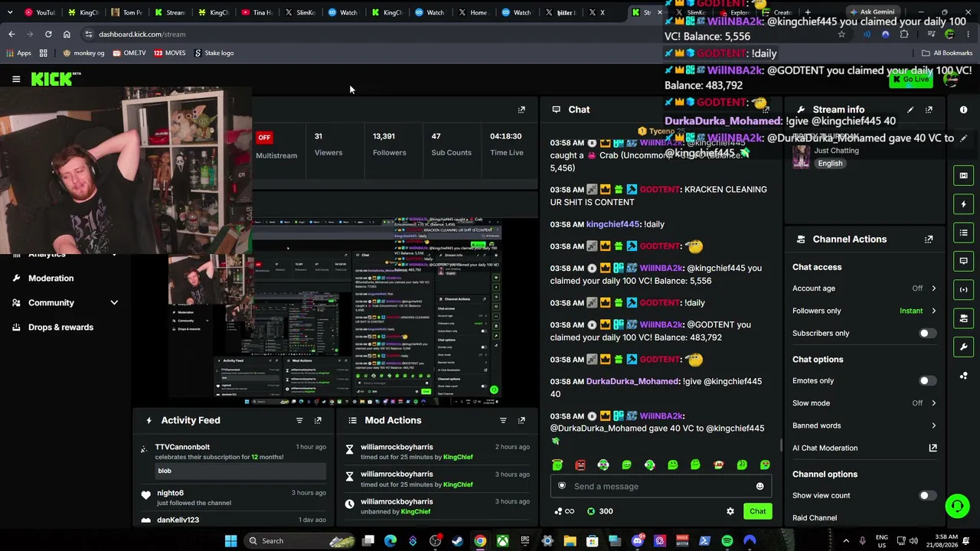
Task: Pop out the stream stats panel
Action: [x=521, y=109]
